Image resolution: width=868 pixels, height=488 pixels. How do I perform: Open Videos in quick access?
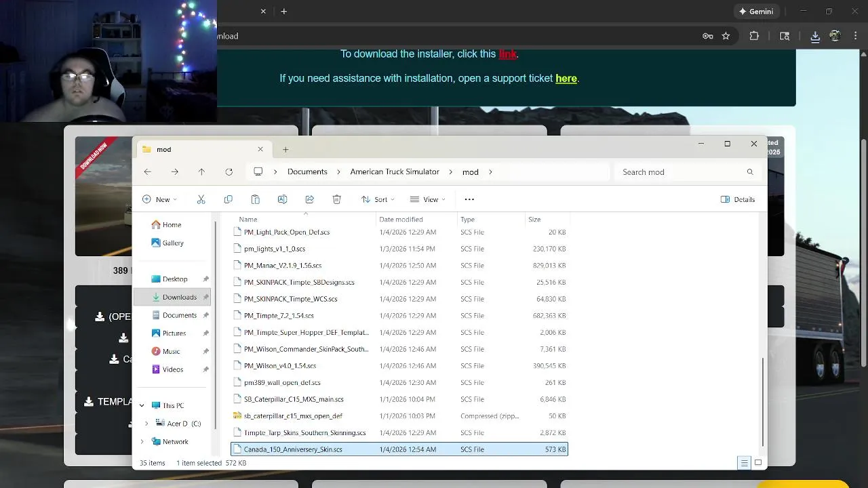172,369
